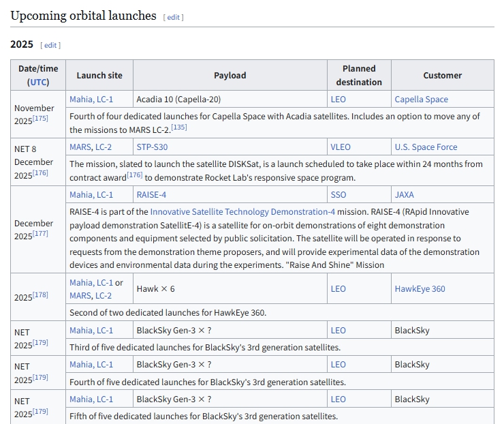This screenshot has height=424, width=504.
Task: Select the Payload column header
Action: (230, 75)
